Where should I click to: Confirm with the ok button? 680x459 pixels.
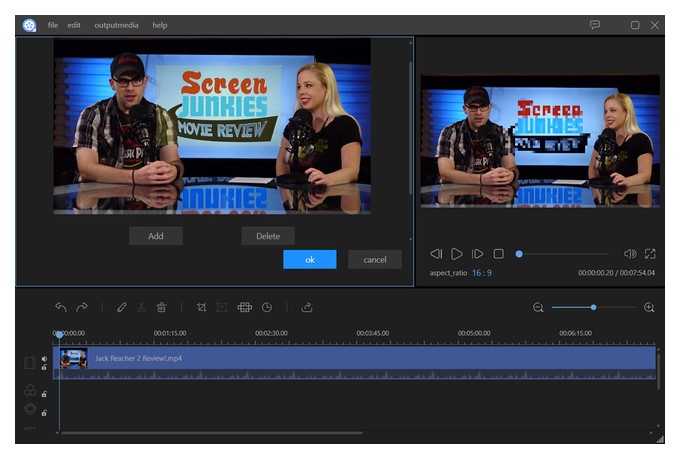pos(310,259)
